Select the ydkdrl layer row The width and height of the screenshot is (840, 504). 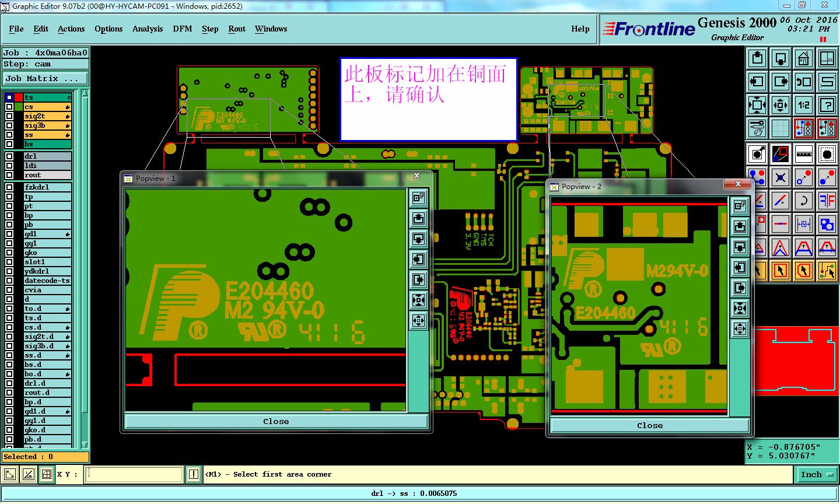click(47, 271)
